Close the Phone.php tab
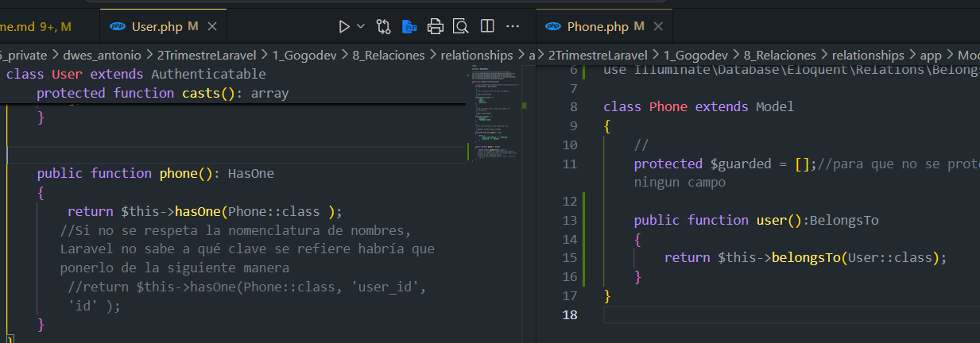The width and height of the screenshot is (980, 343). [x=657, y=27]
